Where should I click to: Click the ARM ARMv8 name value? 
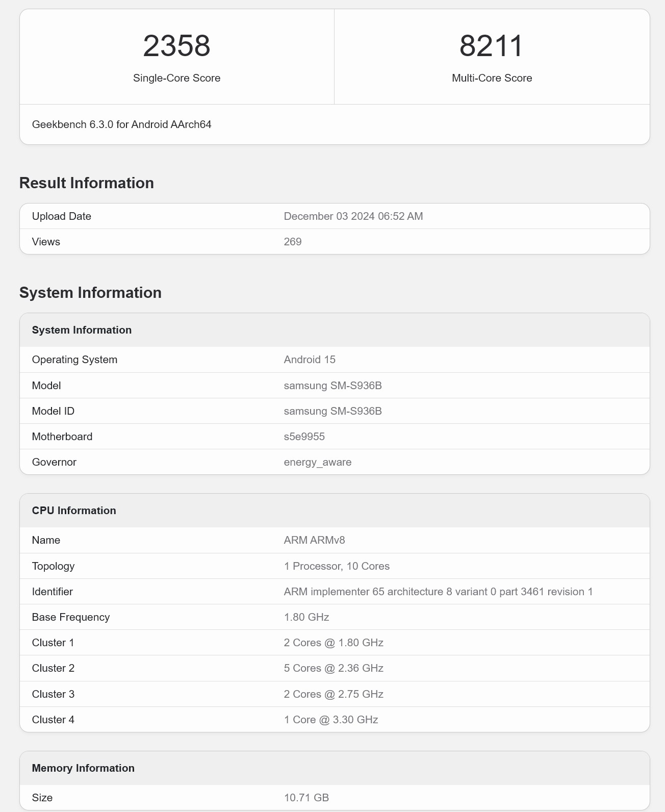[x=314, y=540]
